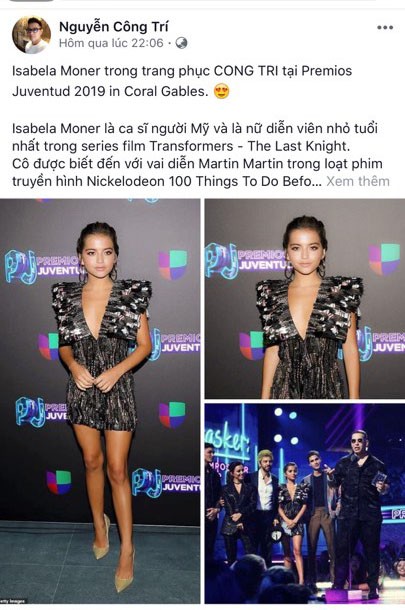405x610 pixels.
Task: Click the Univision logo in the close-up photo's top corner
Action: pyautogui.click(x=384, y=258)
